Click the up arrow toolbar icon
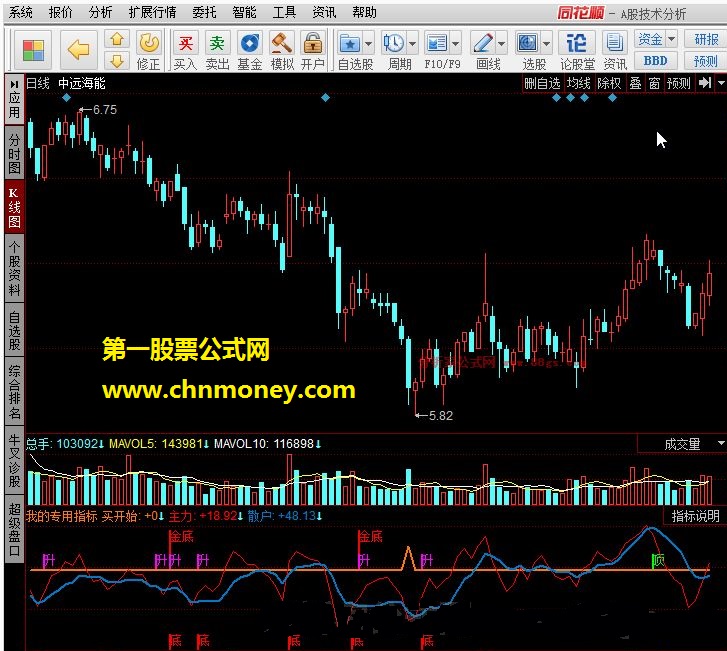727x651 pixels. pyautogui.click(x=117, y=39)
